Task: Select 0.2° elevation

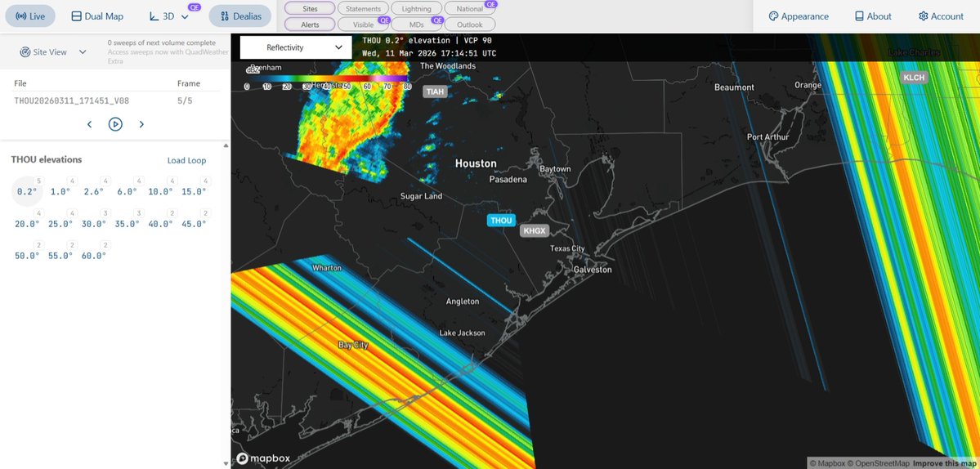Action: 27,191
